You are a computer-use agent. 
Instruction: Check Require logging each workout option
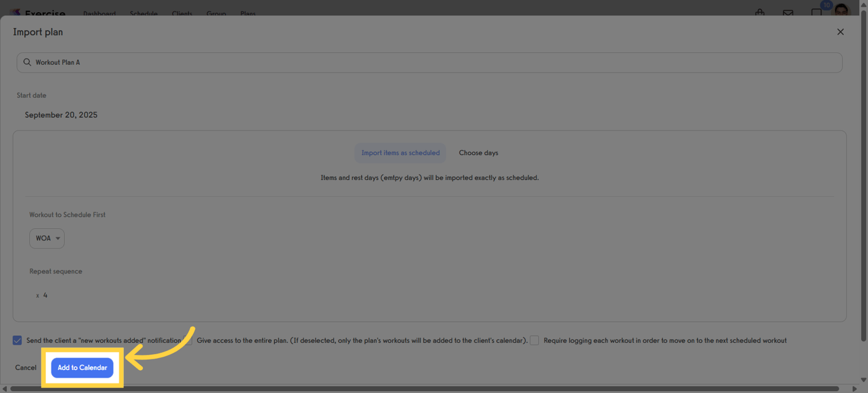point(534,340)
